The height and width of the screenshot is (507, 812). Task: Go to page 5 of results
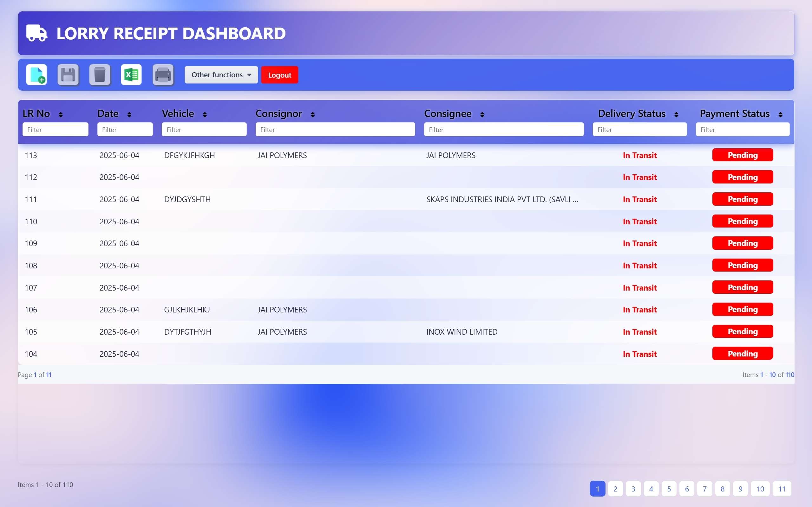[669, 489]
